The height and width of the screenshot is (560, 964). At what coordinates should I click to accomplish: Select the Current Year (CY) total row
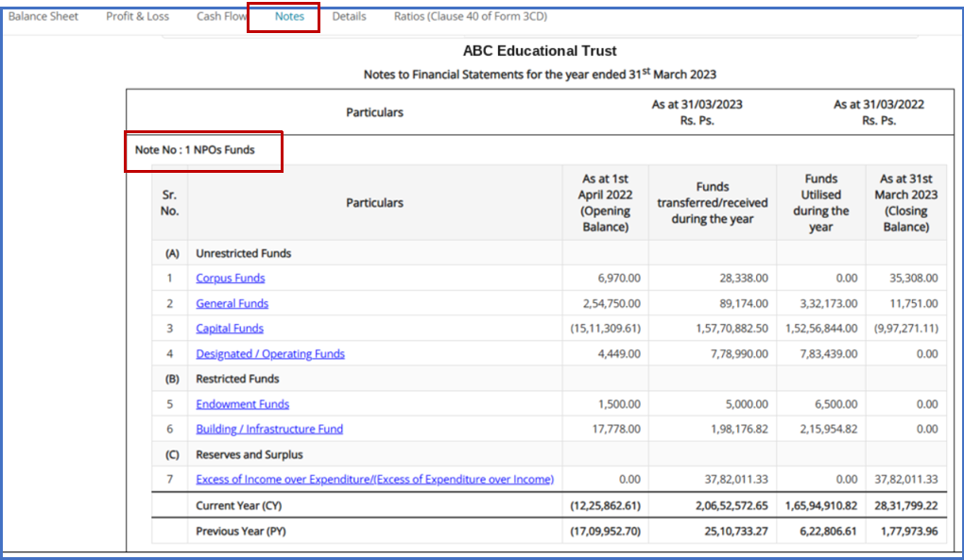(549, 505)
